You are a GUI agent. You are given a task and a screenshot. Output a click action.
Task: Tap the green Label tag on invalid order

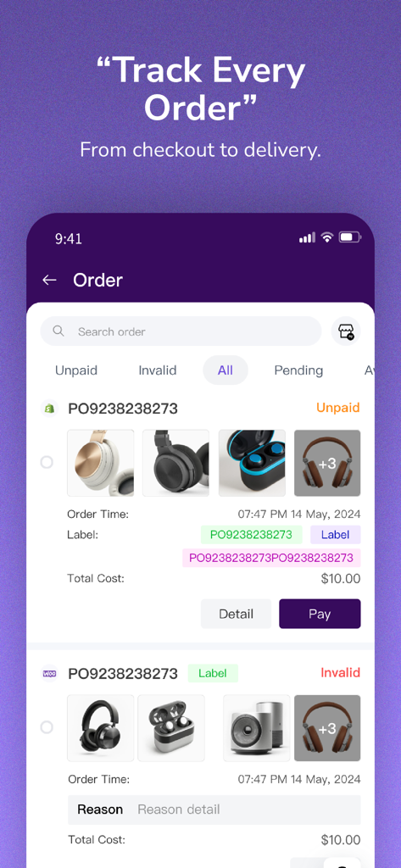click(213, 673)
